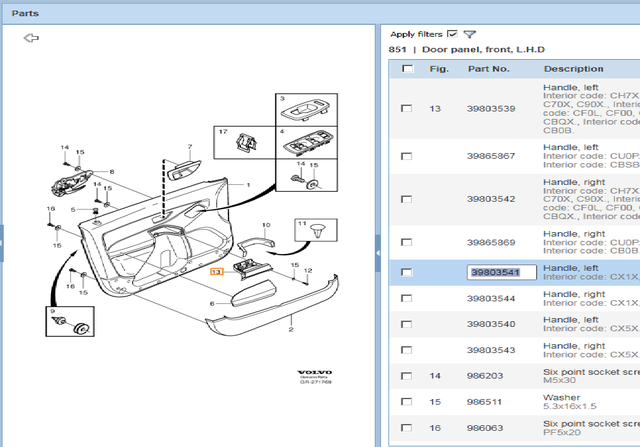The width and height of the screenshot is (640, 447).
Task: Tick checkbox for washer part 986511
Action: pyautogui.click(x=406, y=401)
